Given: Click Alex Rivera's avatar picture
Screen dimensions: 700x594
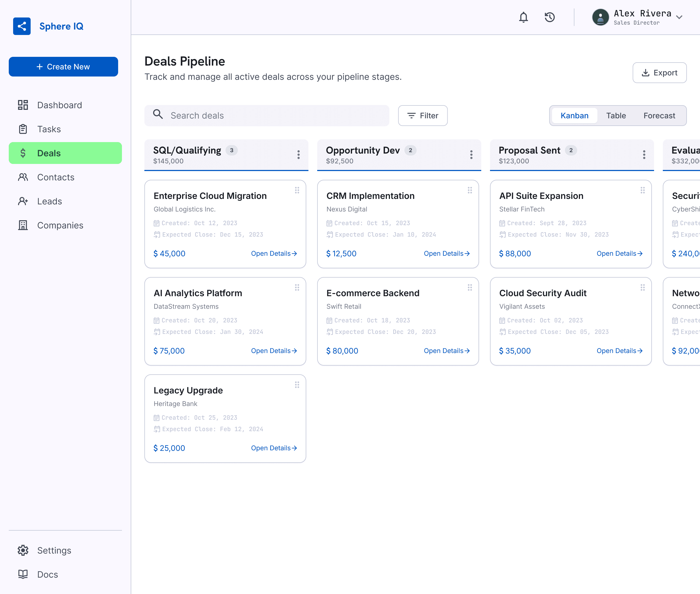Looking at the screenshot, I should pyautogui.click(x=600, y=17).
